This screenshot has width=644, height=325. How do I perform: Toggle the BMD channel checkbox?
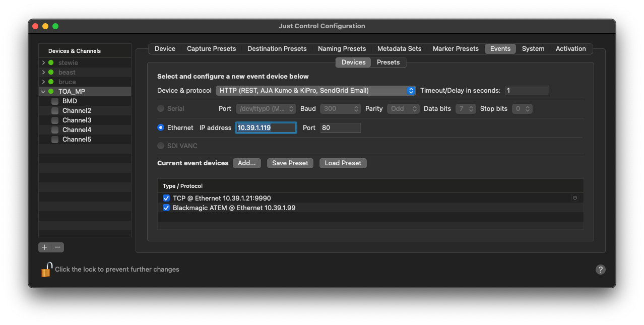coord(55,101)
